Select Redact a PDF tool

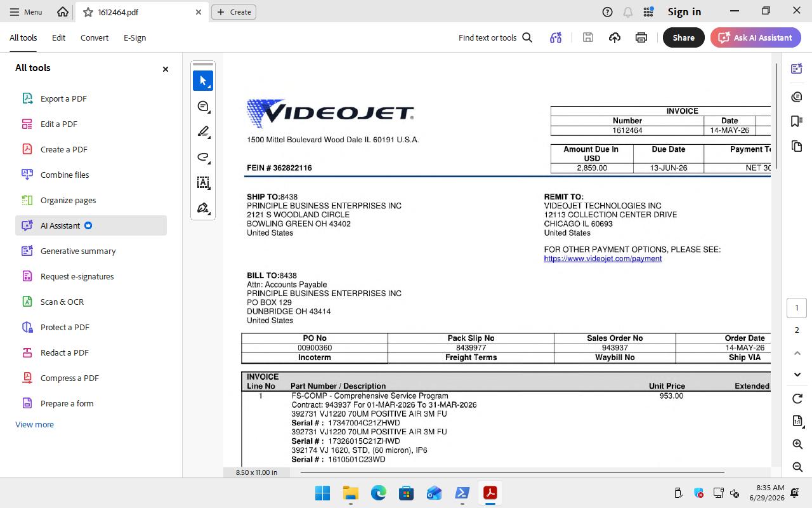[91, 352]
